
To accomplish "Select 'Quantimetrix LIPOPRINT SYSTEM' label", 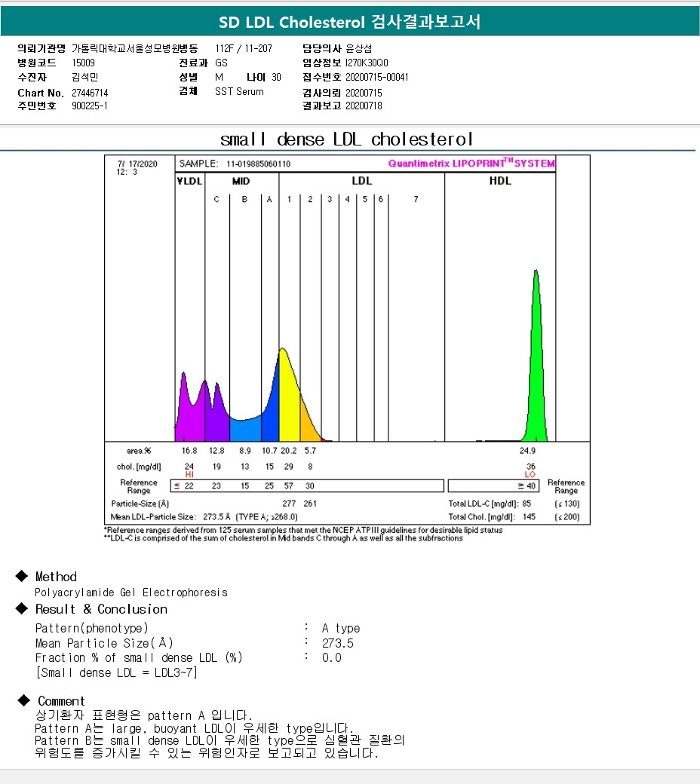I will 471,163.
